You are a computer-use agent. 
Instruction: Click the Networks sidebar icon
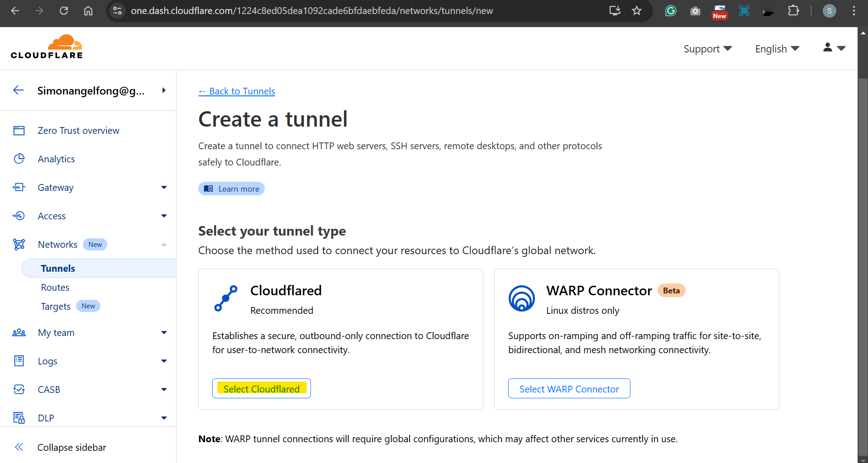[x=19, y=244]
